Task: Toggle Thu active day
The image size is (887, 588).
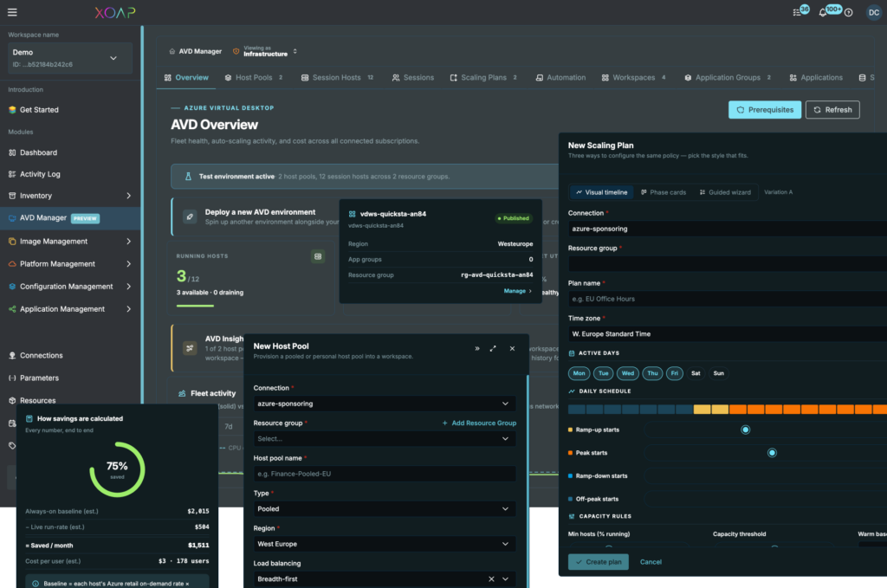Action: [653, 373]
